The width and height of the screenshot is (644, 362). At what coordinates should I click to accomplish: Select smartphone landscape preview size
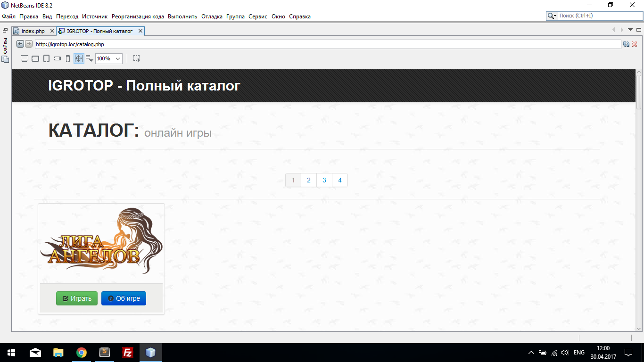[57, 58]
